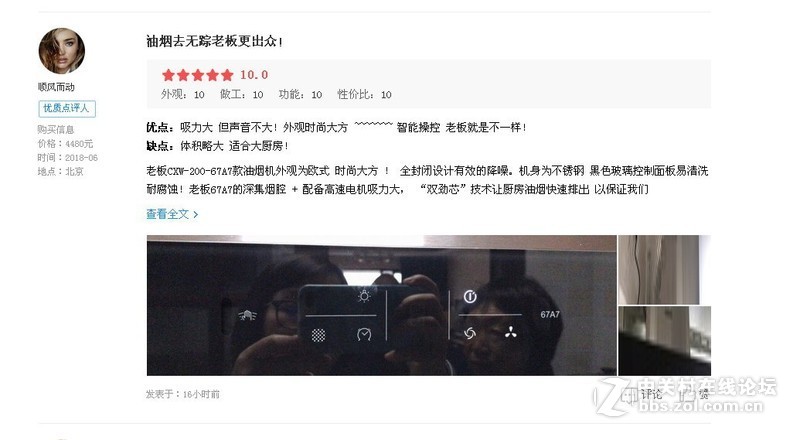Viewport: 800px width, 440px height.
Task: Click the light icon in the hood photo
Action: coord(364,296)
